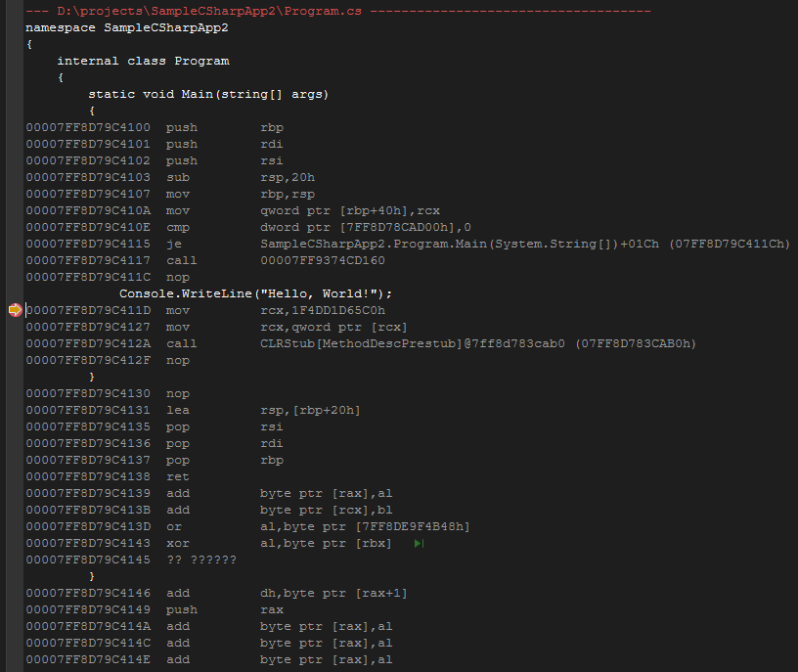This screenshot has width=798, height=672.
Task: Click the static void Main signature line
Action: [205, 94]
